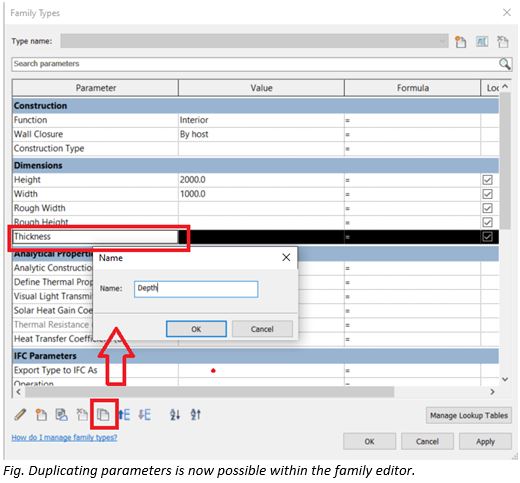This screenshot has width=520, height=483.
Task: Click the Construction group header
Action: tap(256, 106)
